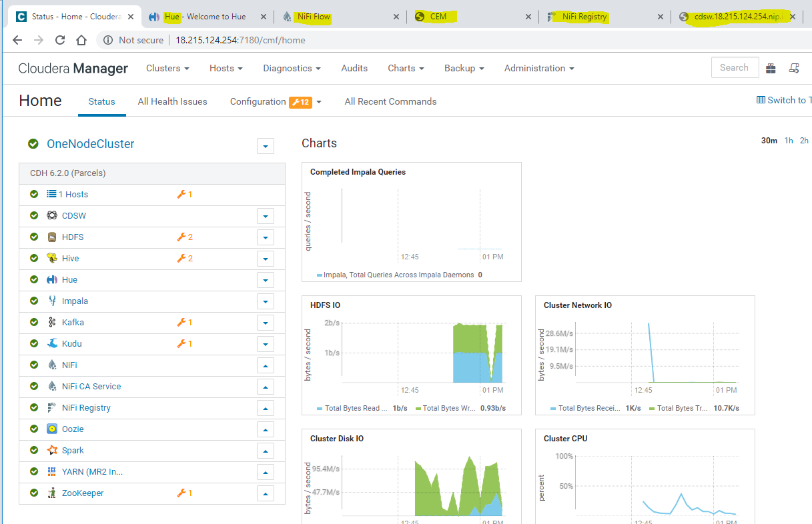The height and width of the screenshot is (524, 812).
Task: Click the Hue service icon
Action: click(52, 279)
